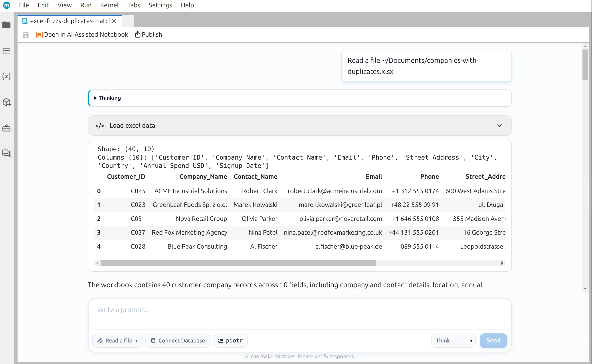Click the a.fischer@blue-peak.de email cell
The image size is (592, 364).
click(x=349, y=246)
